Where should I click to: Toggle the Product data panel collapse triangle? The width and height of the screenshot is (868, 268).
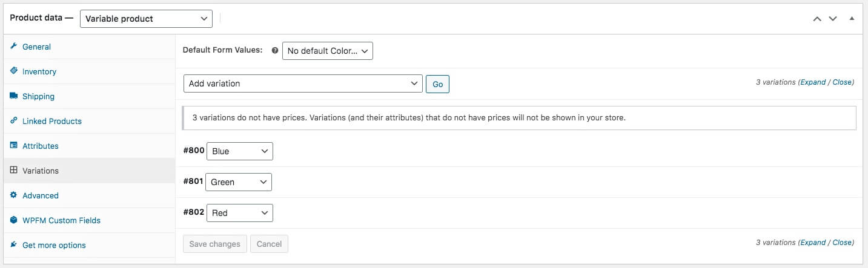[852, 19]
